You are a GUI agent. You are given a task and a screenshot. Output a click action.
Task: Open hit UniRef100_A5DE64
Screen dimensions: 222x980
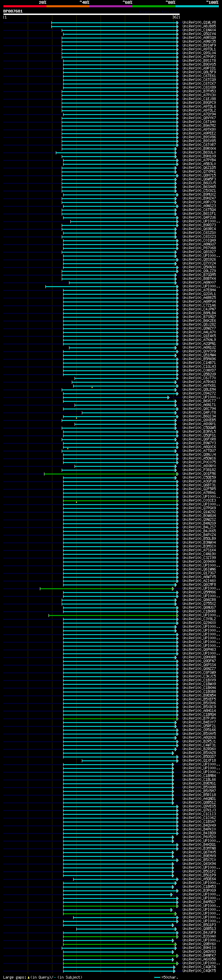(x=199, y=879)
